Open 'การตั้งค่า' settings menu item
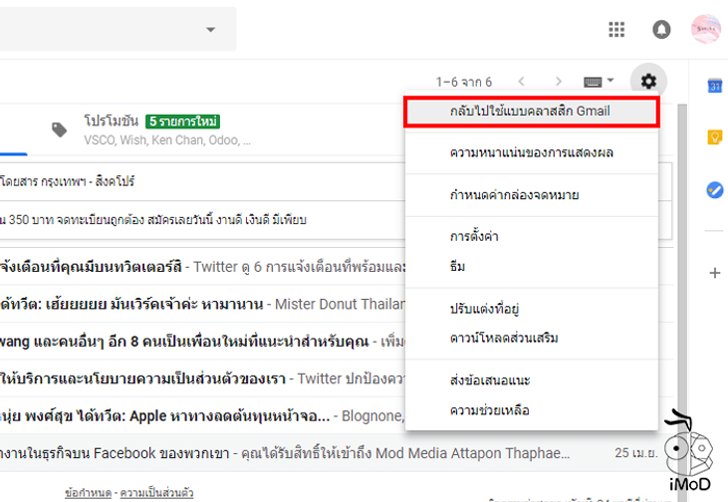Image resolution: width=728 pixels, height=502 pixels. (x=531, y=236)
